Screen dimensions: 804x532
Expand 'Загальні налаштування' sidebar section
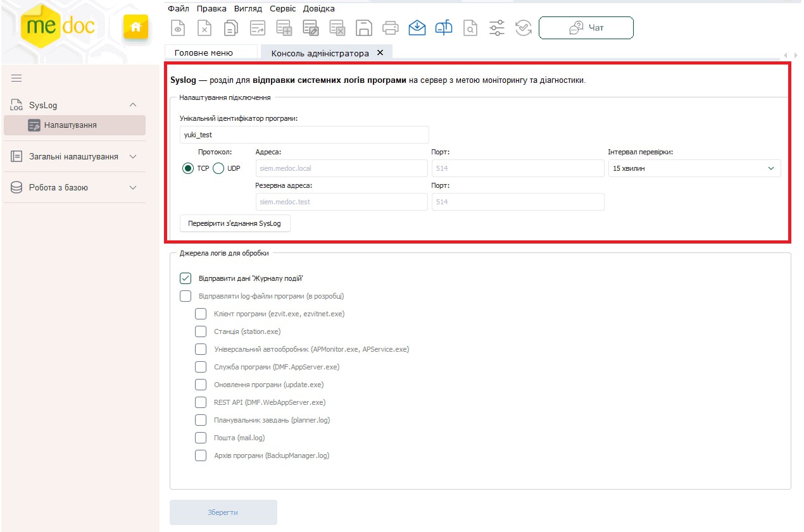tap(74, 156)
